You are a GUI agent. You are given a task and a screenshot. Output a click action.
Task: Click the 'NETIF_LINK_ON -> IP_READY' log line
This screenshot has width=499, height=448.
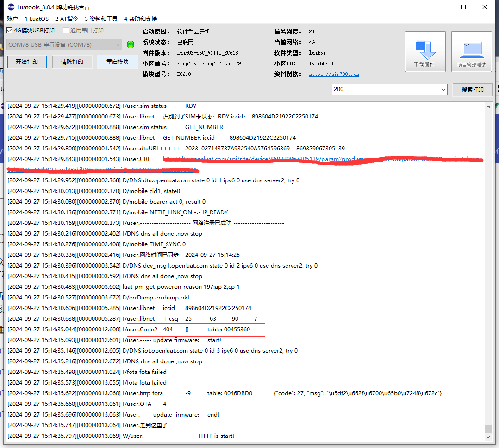(x=118, y=212)
